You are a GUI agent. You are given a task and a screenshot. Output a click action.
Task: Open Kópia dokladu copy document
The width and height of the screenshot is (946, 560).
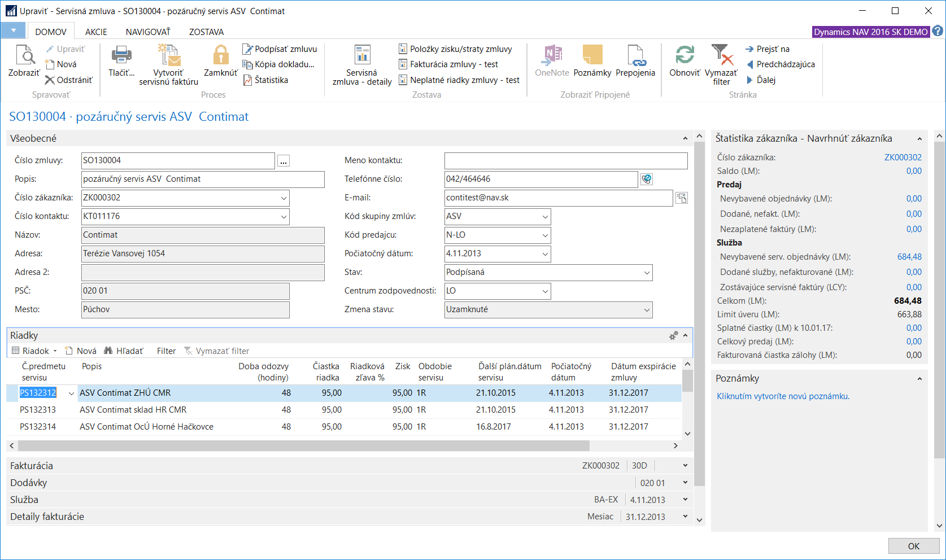coord(278,64)
